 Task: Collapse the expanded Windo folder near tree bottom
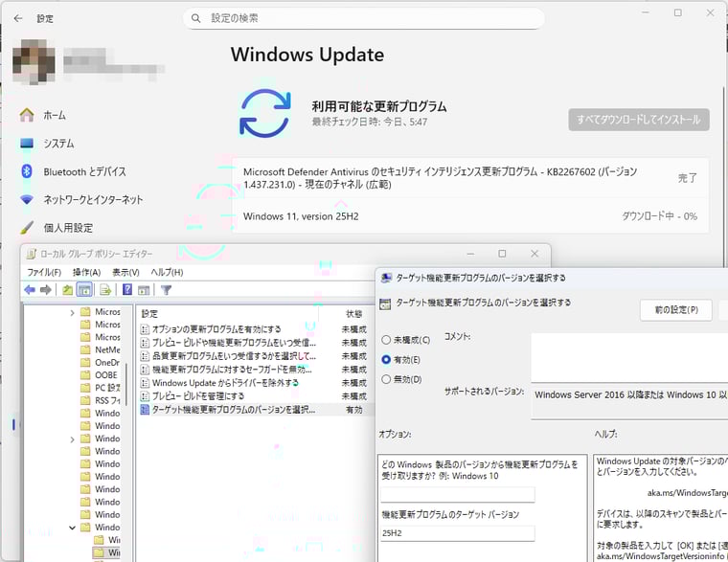click(x=73, y=528)
